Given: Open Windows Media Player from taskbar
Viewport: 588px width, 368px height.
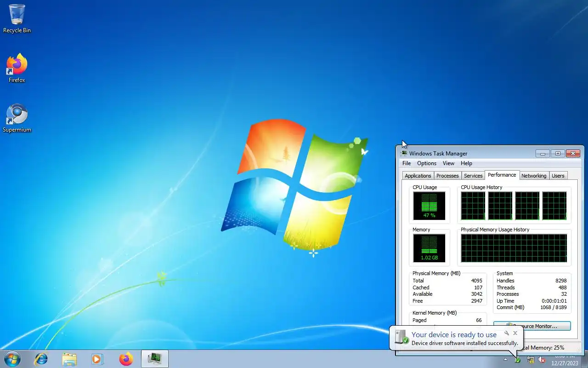Looking at the screenshot, I should [x=97, y=359].
